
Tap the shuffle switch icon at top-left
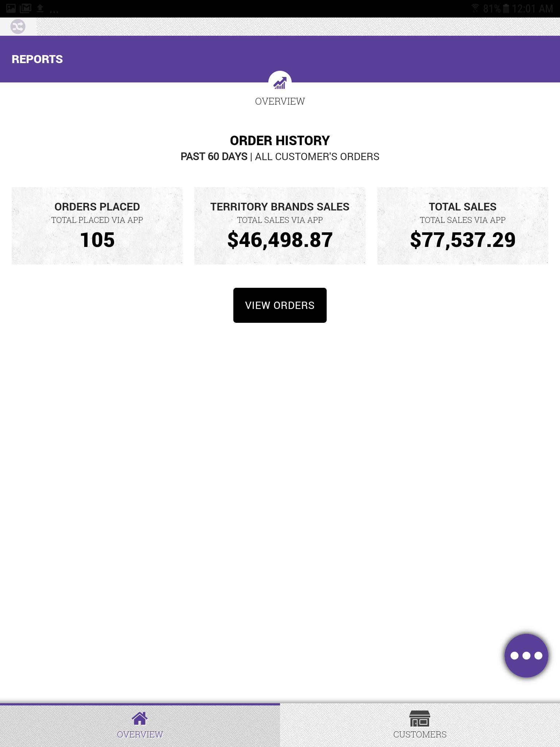coord(18,27)
